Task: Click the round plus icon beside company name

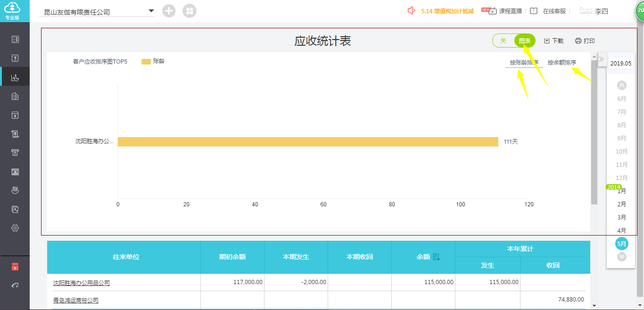Action: [x=169, y=11]
